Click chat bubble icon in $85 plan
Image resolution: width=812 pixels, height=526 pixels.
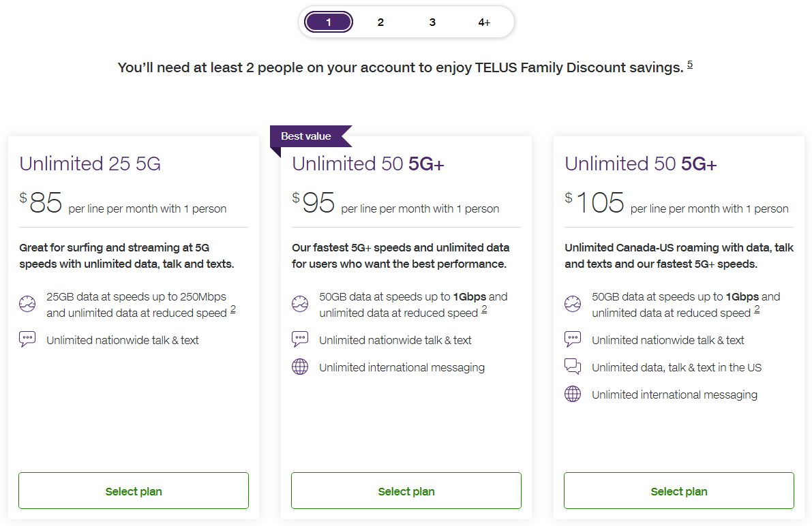27,339
